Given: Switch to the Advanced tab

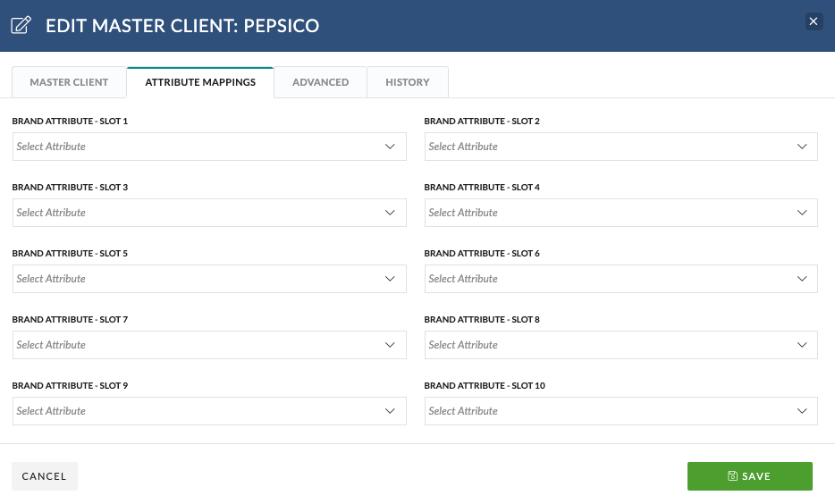Looking at the screenshot, I should [321, 82].
